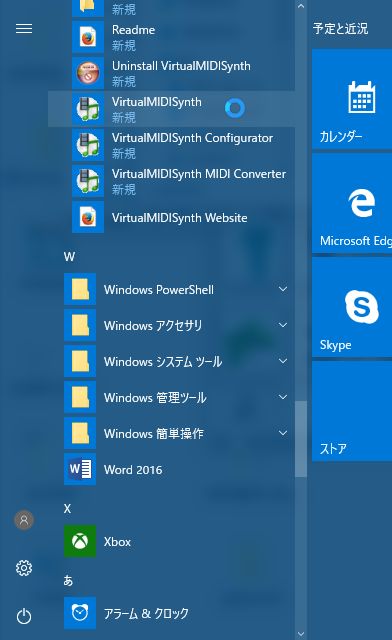Screen dimensions: 392x640
Task: Click the Uninstall VirtualMIDISynth icon
Action: [88, 73]
